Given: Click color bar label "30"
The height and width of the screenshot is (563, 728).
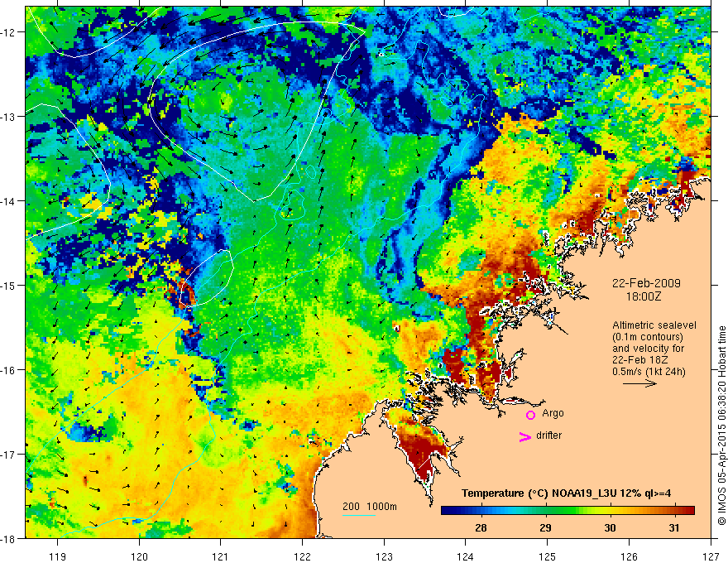Looking at the screenshot, I should (x=610, y=527).
